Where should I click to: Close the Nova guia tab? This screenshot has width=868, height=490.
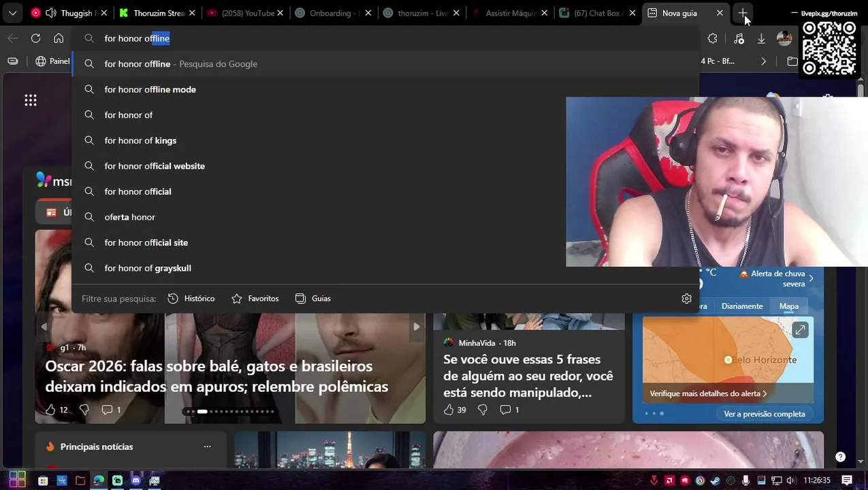720,13
